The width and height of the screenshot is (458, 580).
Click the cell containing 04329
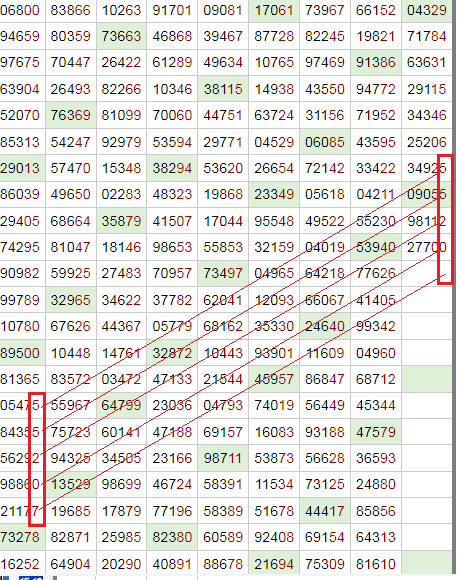[x=427, y=10]
